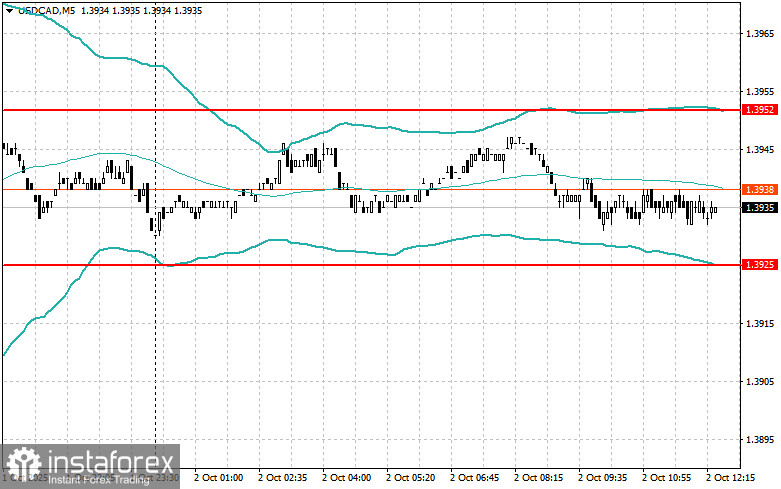Click the 2 Oct 02:35 time label
The width and height of the screenshot is (781, 489).
pos(282,478)
